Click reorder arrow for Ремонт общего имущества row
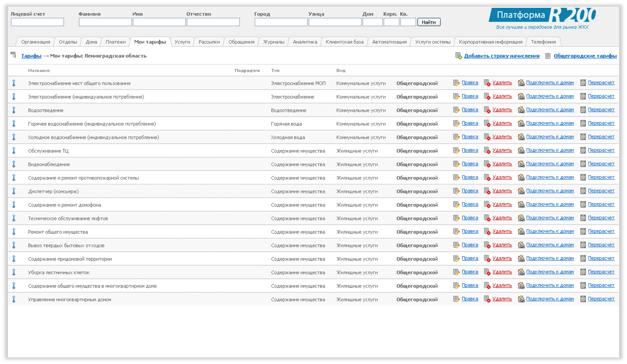The image size is (627, 364). click(14, 232)
